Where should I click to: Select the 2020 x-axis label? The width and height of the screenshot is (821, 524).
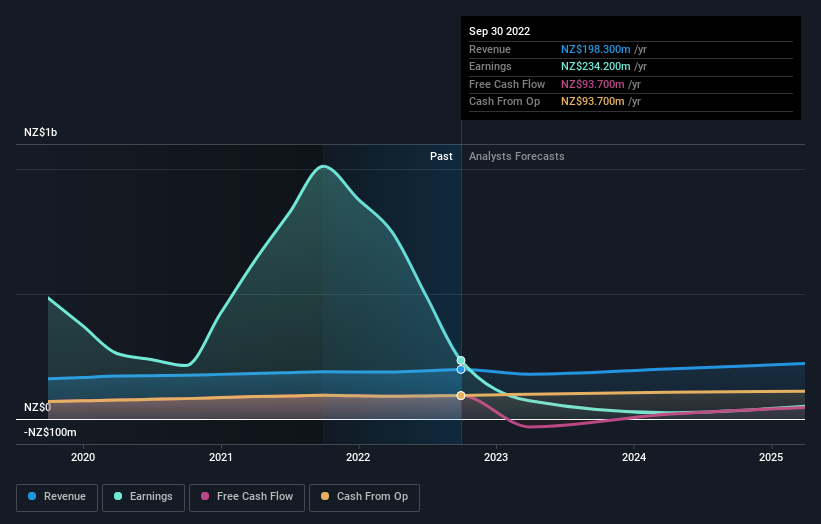click(x=83, y=457)
